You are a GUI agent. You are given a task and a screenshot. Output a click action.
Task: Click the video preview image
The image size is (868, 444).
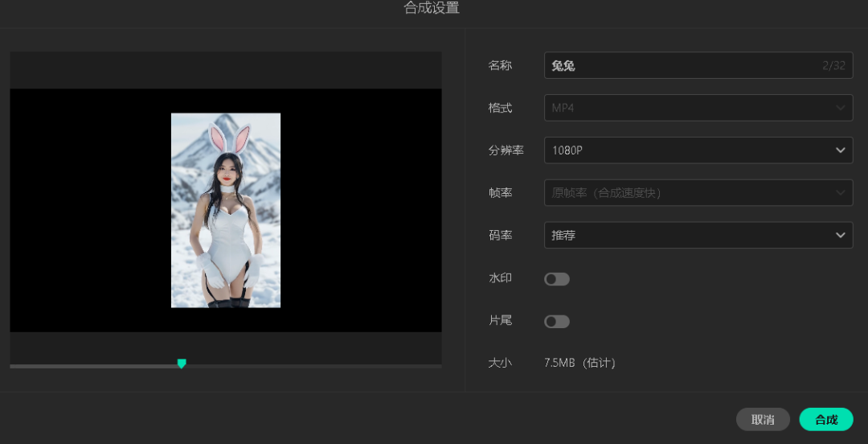pyautogui.click(x=226, y=210)
